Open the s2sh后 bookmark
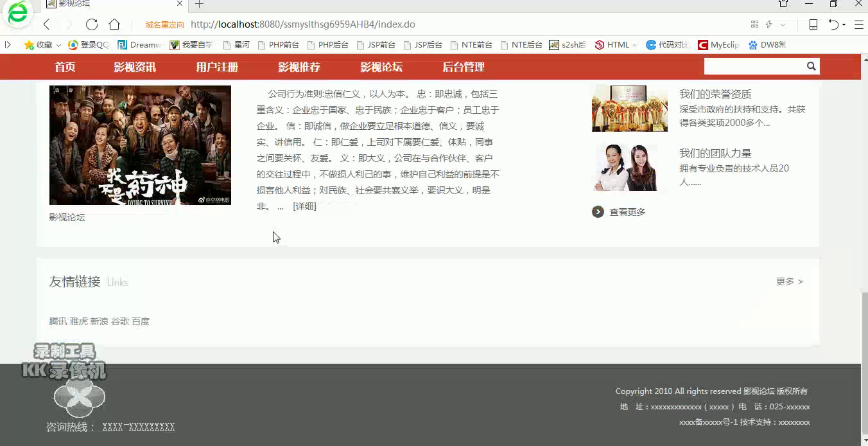This screenshot has height=446, width=868. 568,45
